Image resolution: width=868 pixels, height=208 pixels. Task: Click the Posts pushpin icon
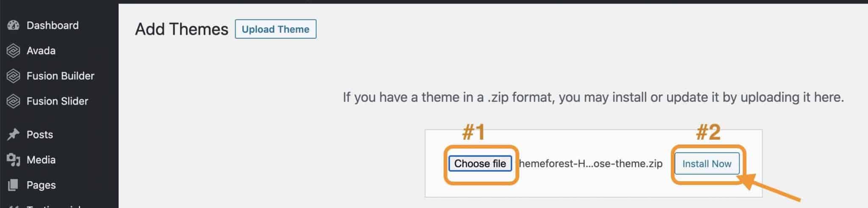tap(13, 135)
